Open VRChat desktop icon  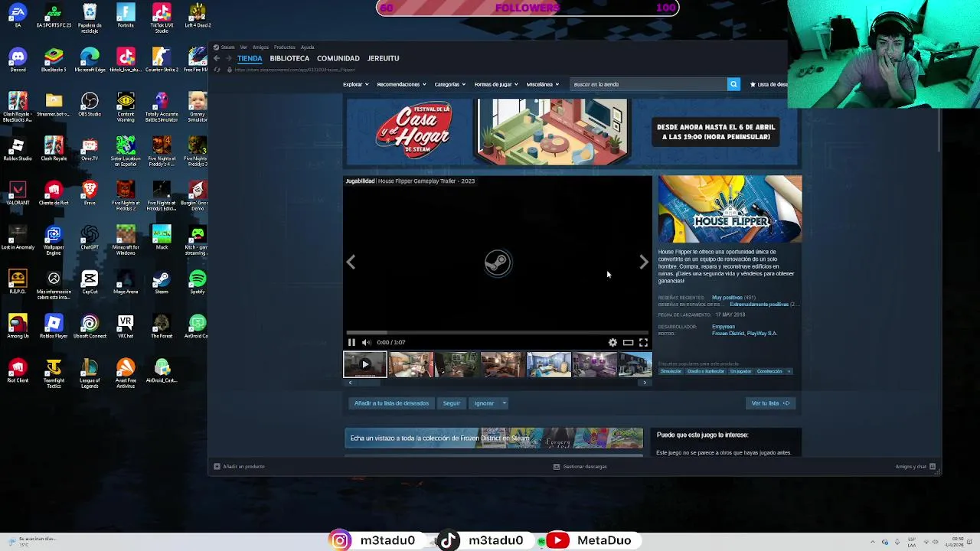126,327
